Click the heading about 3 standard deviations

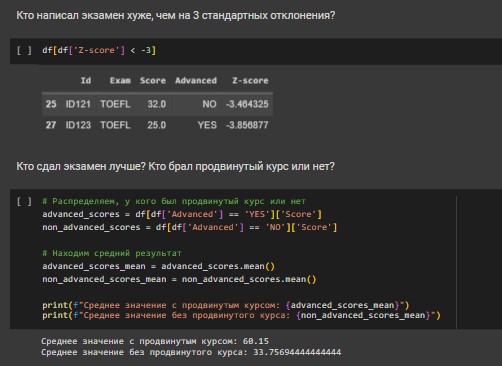pos(176,15)
